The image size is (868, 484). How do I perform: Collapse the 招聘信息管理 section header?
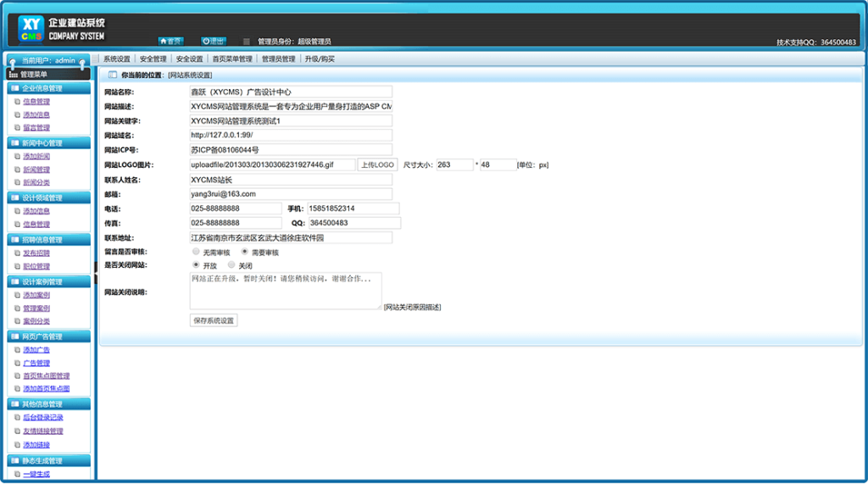(x=48, y=240)
